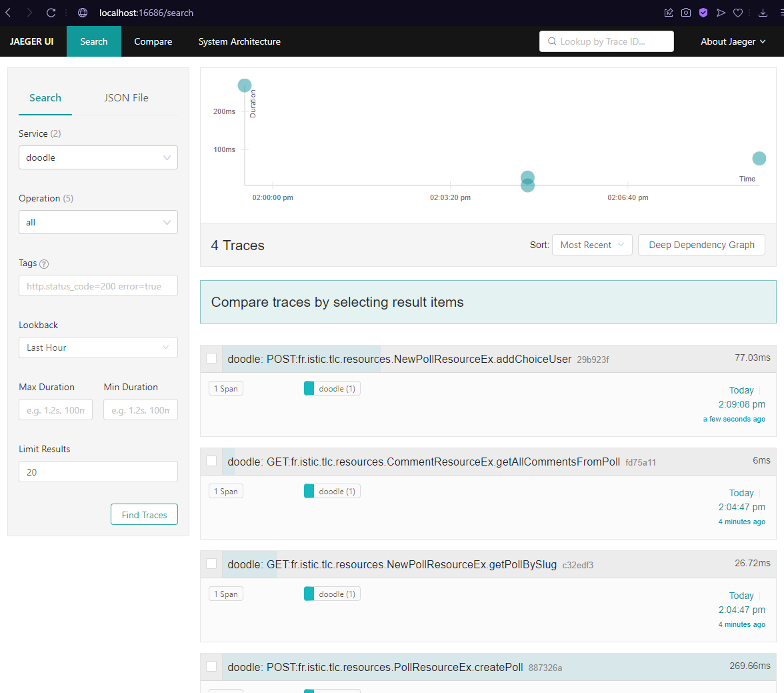This screenshot has height=693, width=784.
Task: Click the purple shield icon in browser toolbar
Action: click(x=703, y=13)
